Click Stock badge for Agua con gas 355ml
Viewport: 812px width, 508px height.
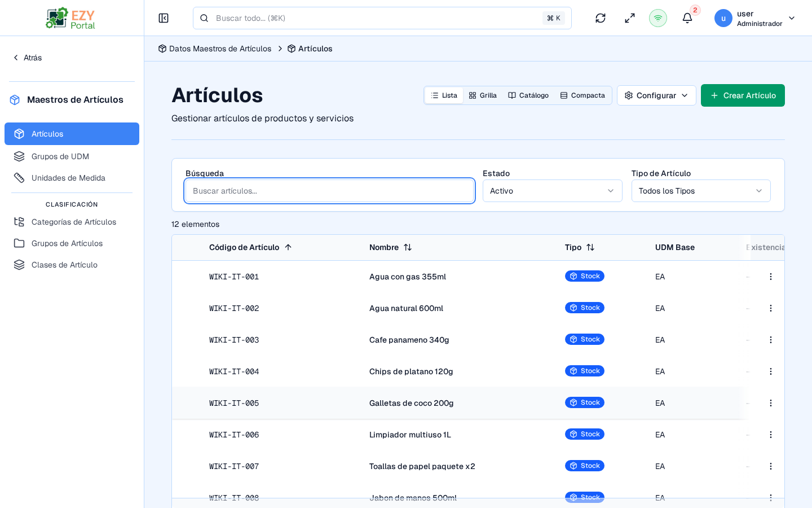coord(585,276)
